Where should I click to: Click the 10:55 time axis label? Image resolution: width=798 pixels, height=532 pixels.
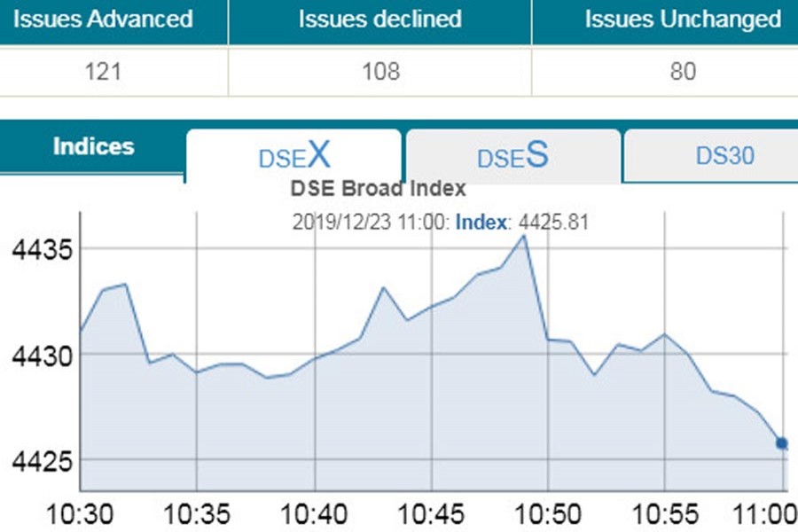[x=665, y=513]
